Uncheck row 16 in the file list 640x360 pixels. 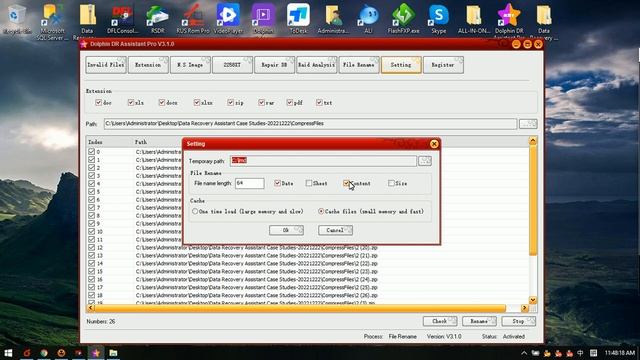[x=91, y=279]
